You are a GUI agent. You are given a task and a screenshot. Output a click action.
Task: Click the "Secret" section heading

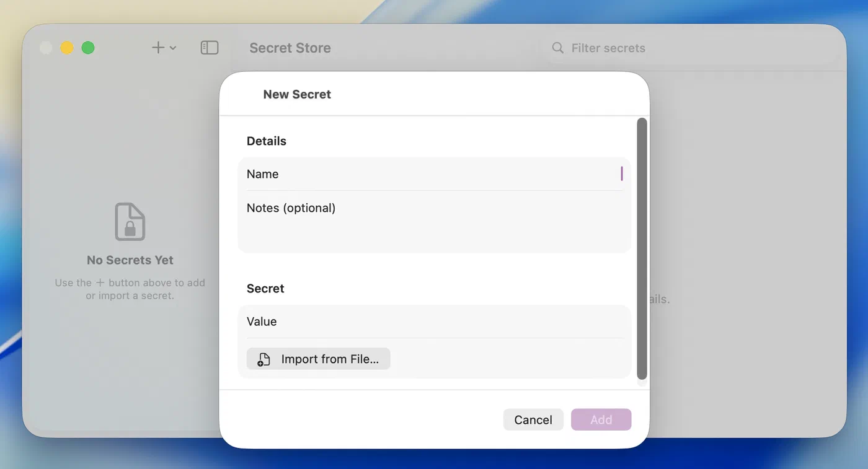tap(265, 289)
